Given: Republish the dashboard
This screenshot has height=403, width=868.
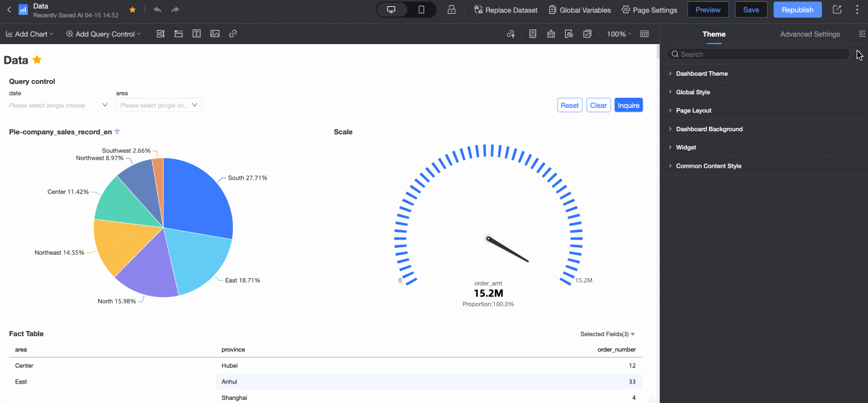Looking at the screenshot, I should pyautogui.click(x=797, y=10).
